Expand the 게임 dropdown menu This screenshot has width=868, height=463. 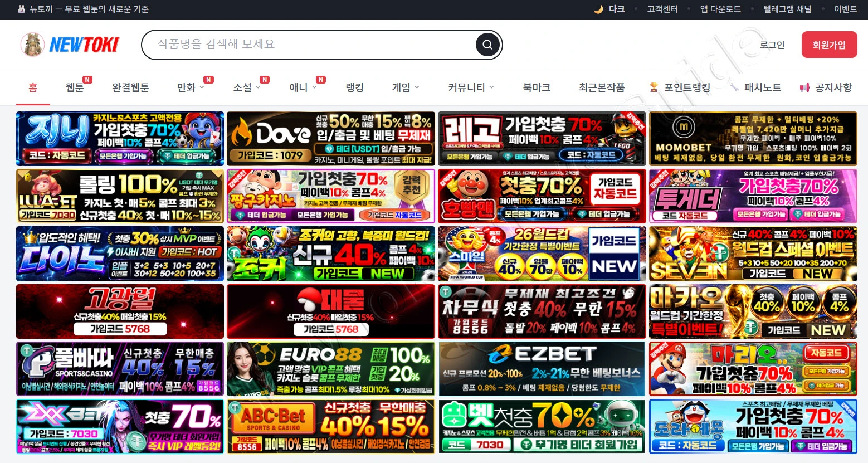[406, 87]
